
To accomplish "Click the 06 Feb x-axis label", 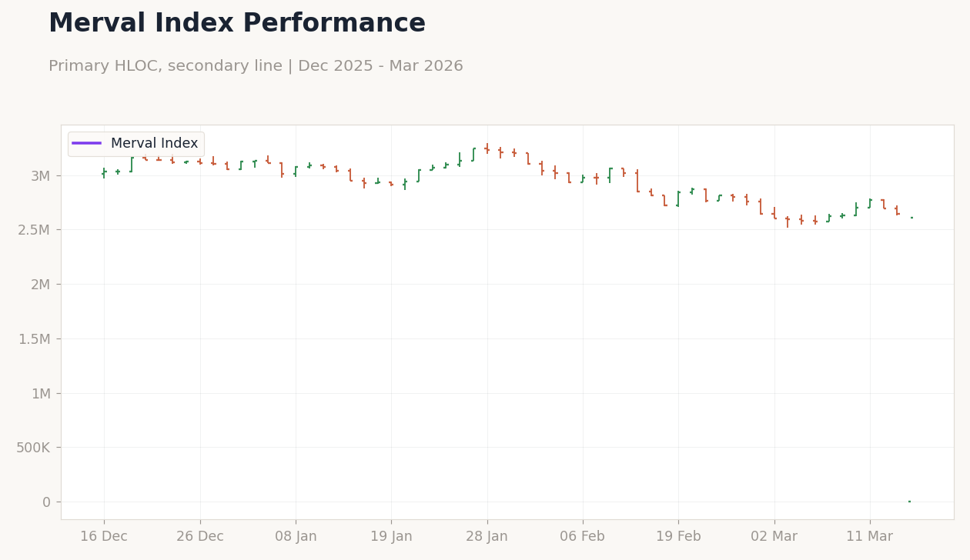I will [583, 537].
